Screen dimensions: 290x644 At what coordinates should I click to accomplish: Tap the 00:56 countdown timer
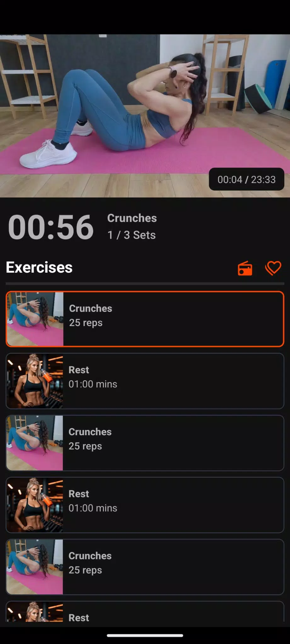coord(51,227)
